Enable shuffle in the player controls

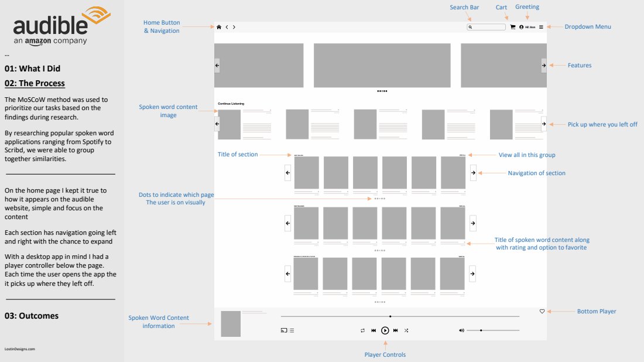click(406, 330)
